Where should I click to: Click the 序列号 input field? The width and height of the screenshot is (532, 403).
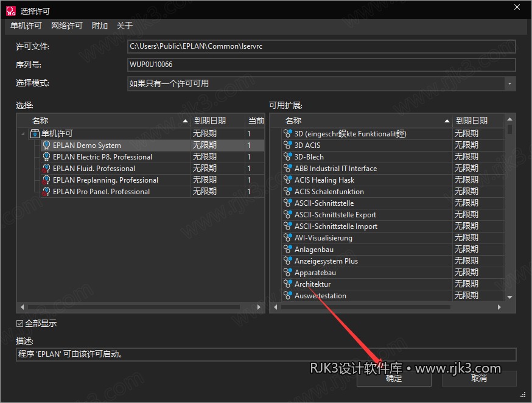click(x=321, y=65)
